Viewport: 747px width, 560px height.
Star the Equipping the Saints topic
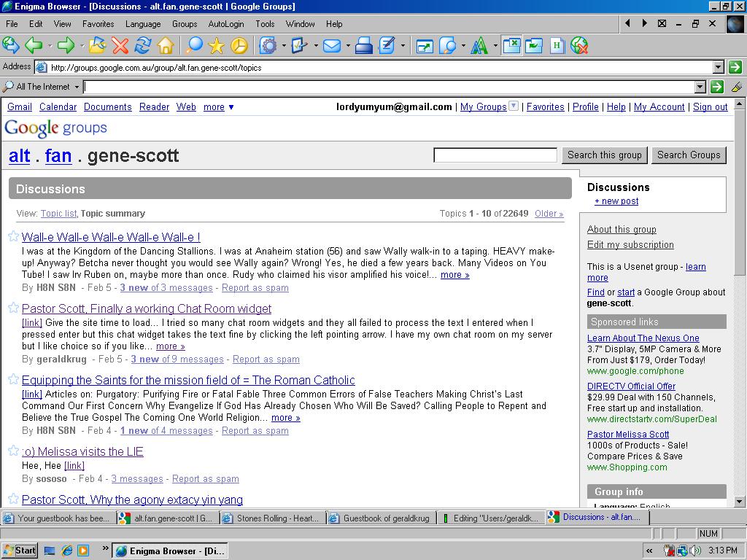[13, 379]
